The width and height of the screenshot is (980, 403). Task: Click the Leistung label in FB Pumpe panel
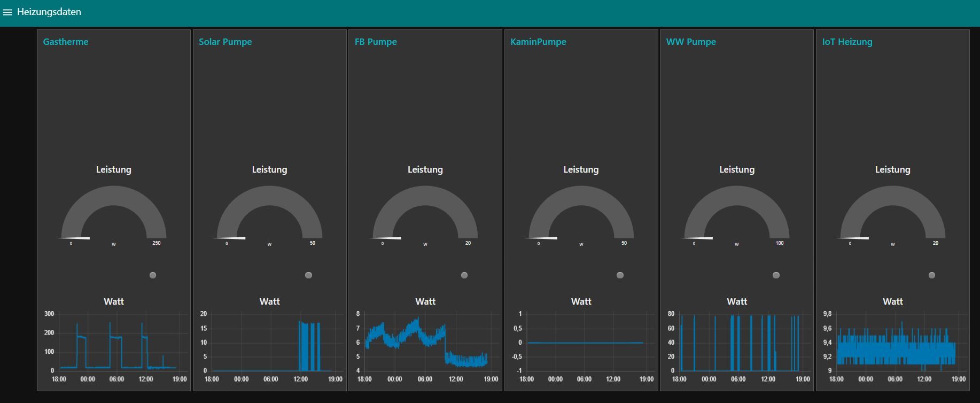tap(425, 169)
